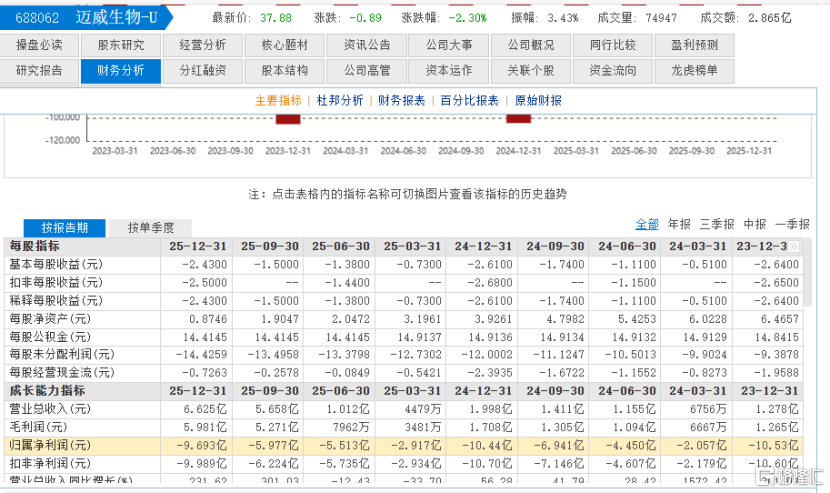
Task: Show trend for 扣非每股收益(元)
Action: point(56,283)
